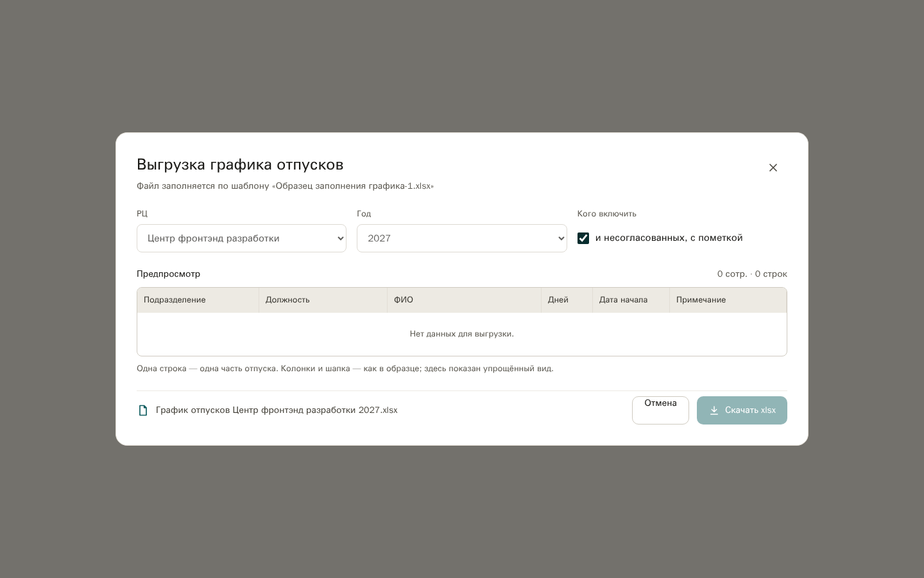Click the Отмена button
Viewport: 924px width, 578px height.
(660, 410)
